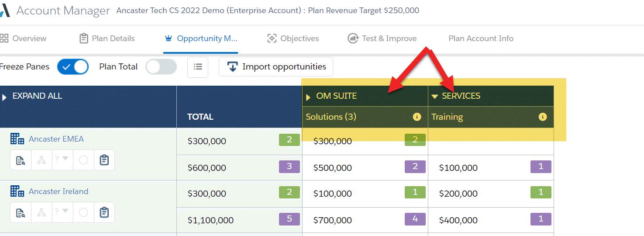The height and width of the screenshot is (236, 644).
Task: Click the Ancaster EMEA building icon
Action: coord(17,139)
